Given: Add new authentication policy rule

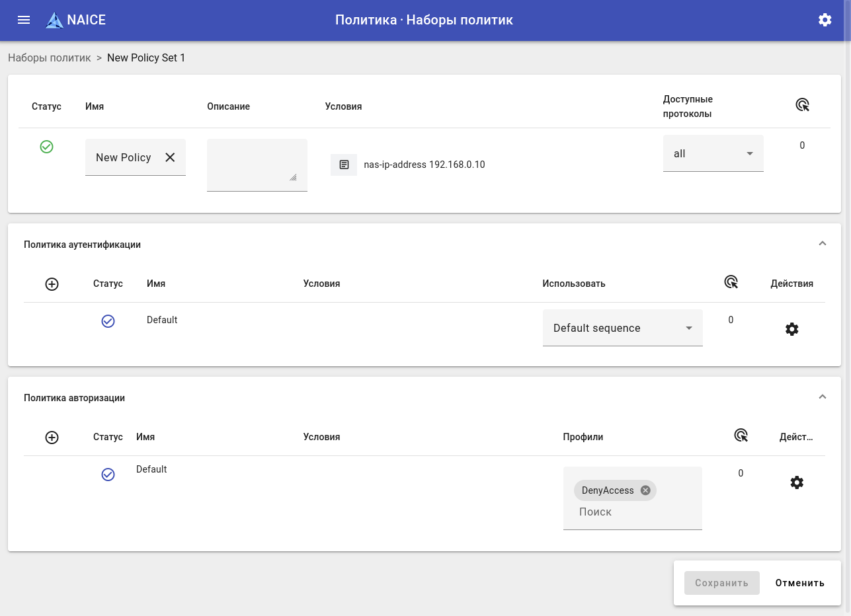Looking at the screenshot, I should [x=52, y=284].
